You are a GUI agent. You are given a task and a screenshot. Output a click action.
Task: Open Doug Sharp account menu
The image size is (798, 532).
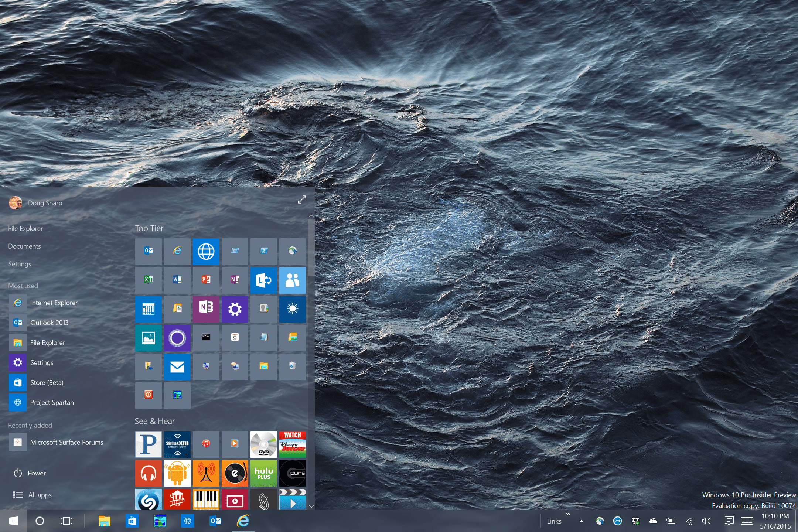[x=36, y=203]
